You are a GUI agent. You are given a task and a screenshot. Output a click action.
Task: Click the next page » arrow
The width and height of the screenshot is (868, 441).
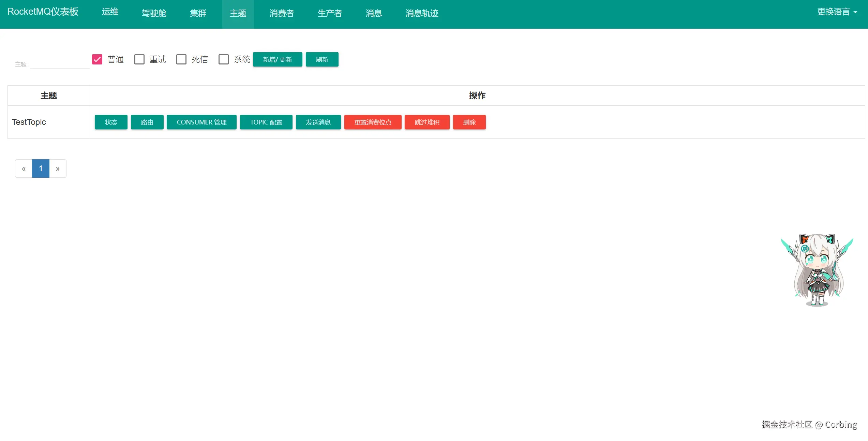point(58,168)
